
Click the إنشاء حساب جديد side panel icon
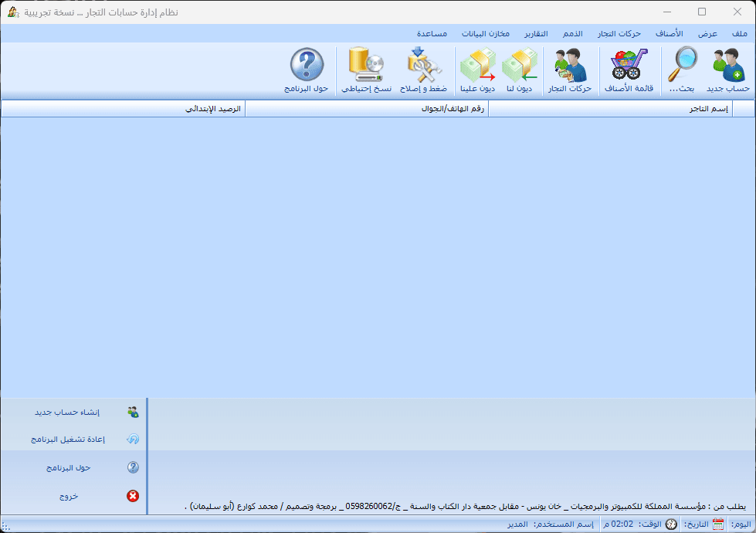click(133, 412)
